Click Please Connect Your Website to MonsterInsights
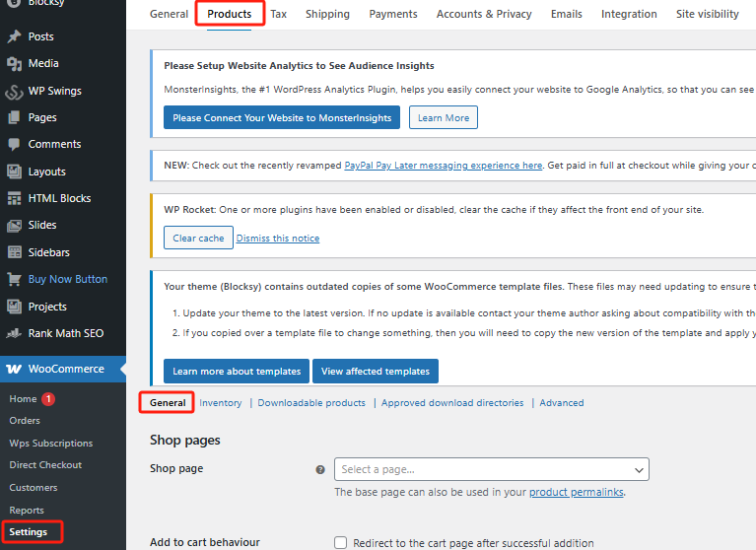This screenshot has height=550, width=756. (x=282, y=117)
